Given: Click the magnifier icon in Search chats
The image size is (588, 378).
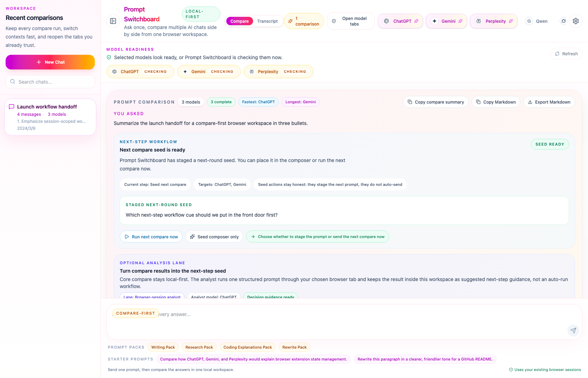Looking at the screenshot, I should tap(13, 82).
